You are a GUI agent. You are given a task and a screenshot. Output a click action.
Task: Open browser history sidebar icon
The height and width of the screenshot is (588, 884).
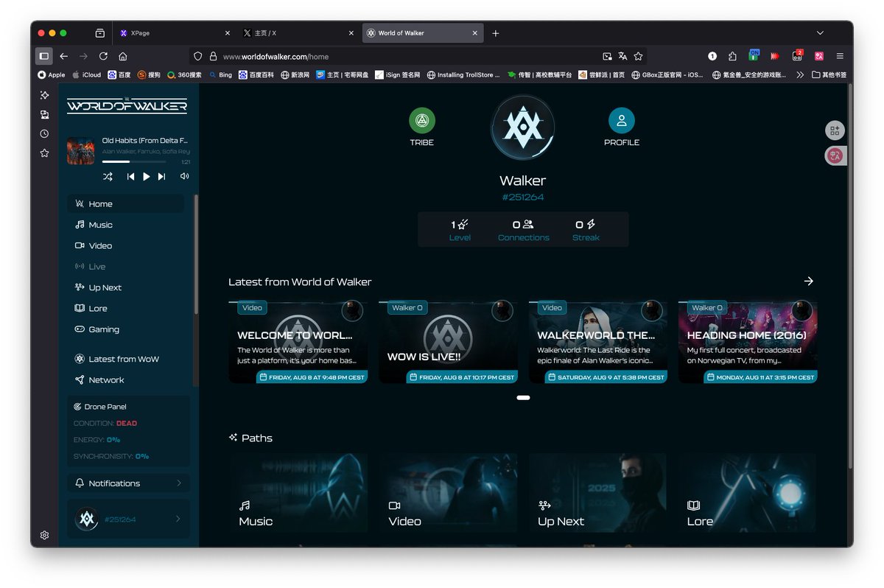(x=44, y=133)
